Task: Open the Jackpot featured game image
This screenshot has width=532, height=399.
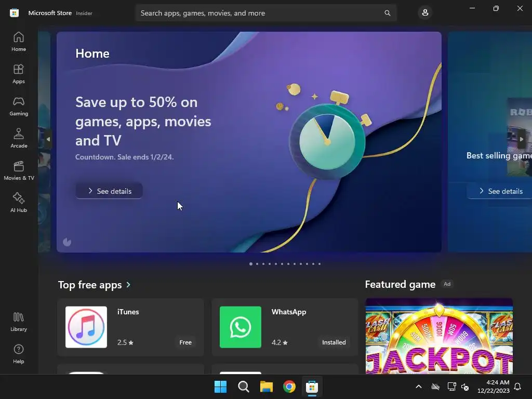Action: 439,336
